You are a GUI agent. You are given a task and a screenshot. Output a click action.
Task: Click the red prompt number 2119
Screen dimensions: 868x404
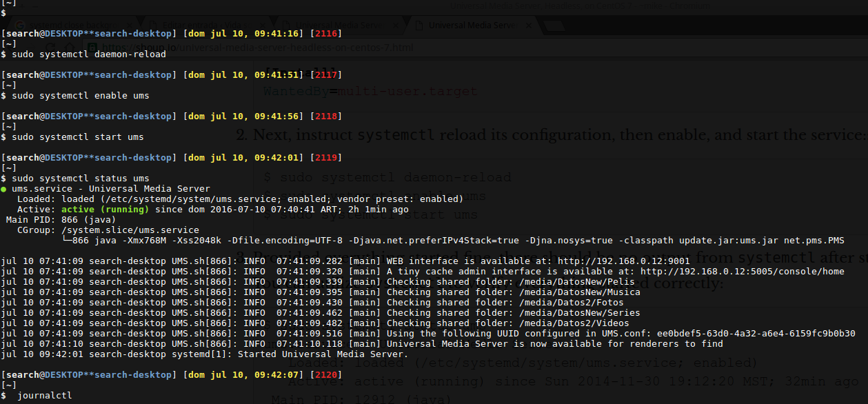[326, 157]
